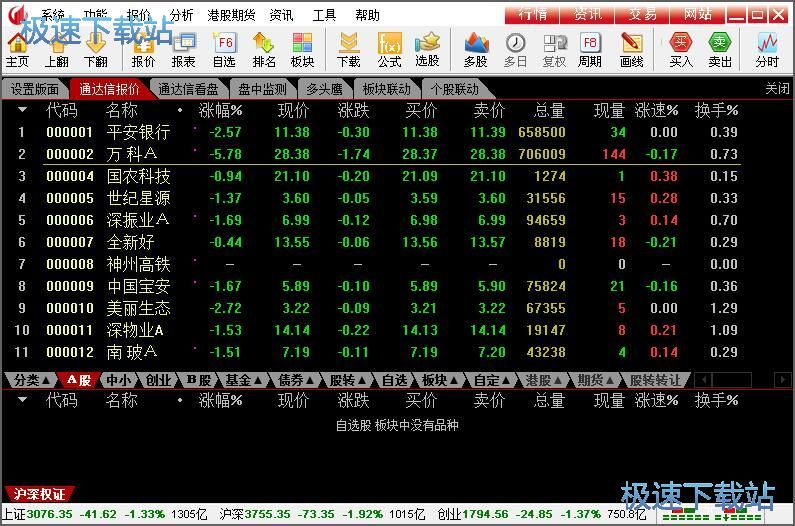Expand the 港股▲ tab

point(544,380)
